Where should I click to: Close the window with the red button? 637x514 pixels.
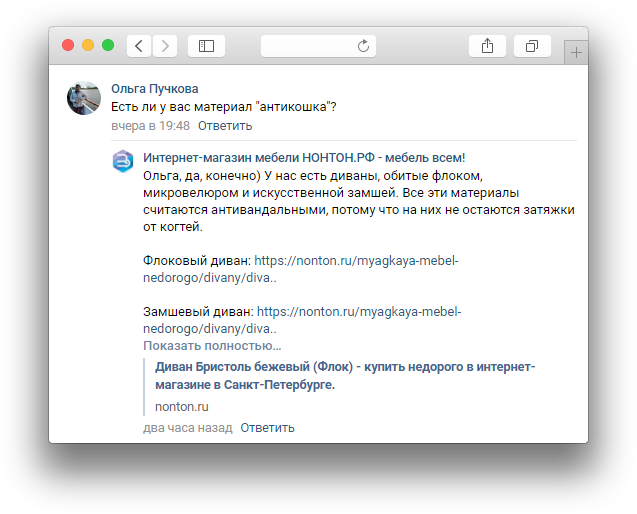68,45
